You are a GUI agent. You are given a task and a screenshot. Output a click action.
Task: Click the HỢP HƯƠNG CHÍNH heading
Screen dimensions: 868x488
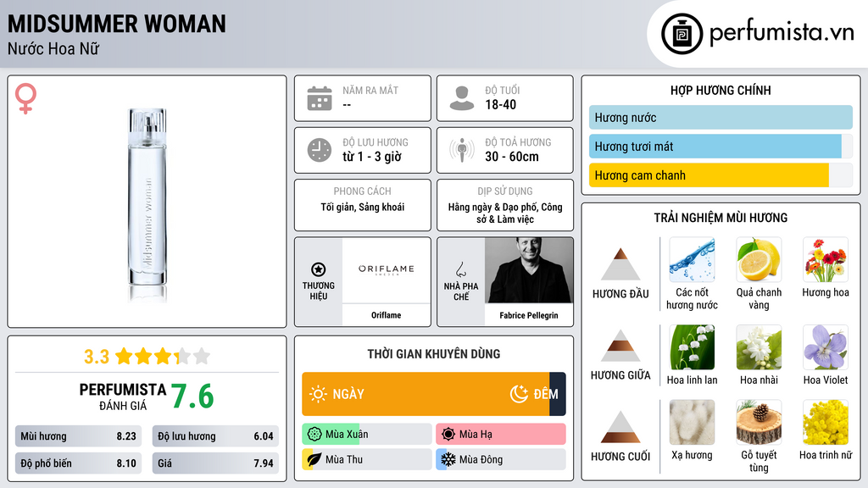click(x=721, y=90)
